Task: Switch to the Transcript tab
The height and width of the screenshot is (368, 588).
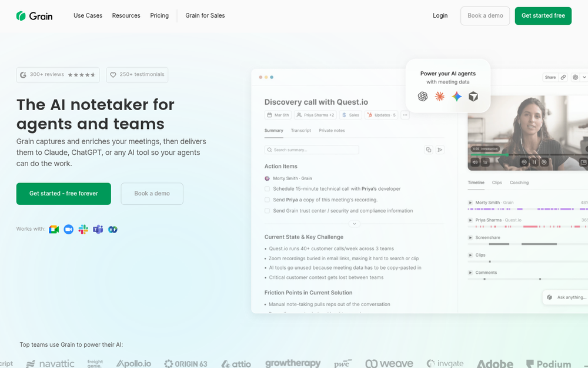Action: 300,131
